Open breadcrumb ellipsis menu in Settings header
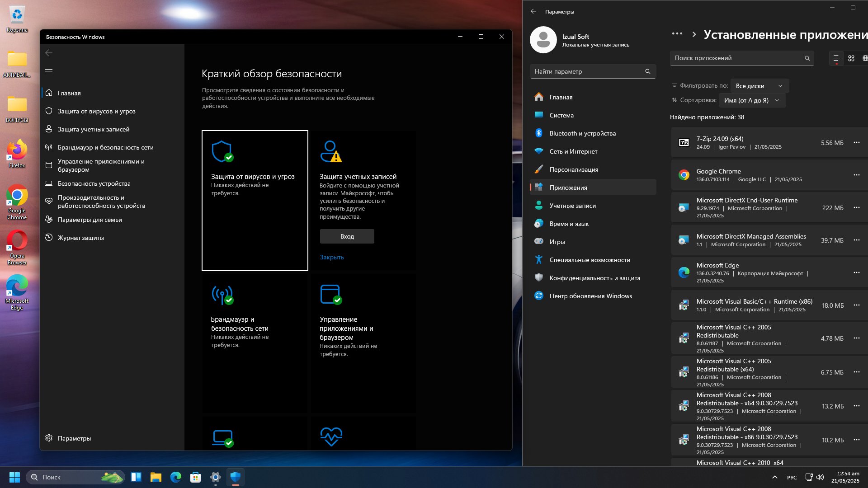 (x=677, y=34)
